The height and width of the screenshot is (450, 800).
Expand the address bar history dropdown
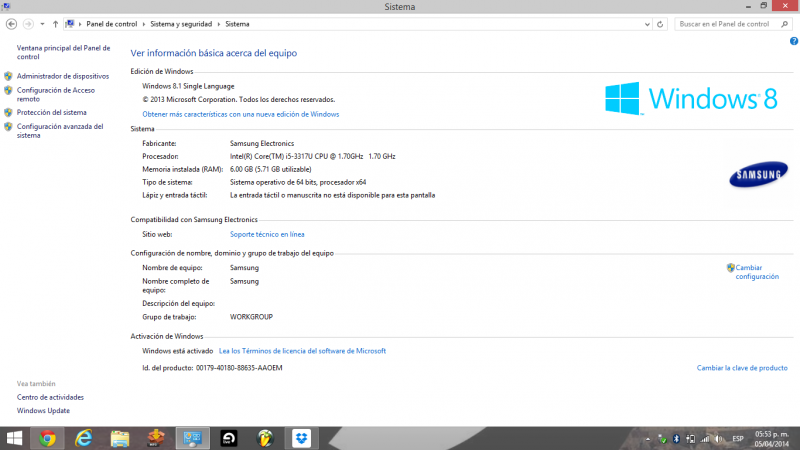(647, 24)
